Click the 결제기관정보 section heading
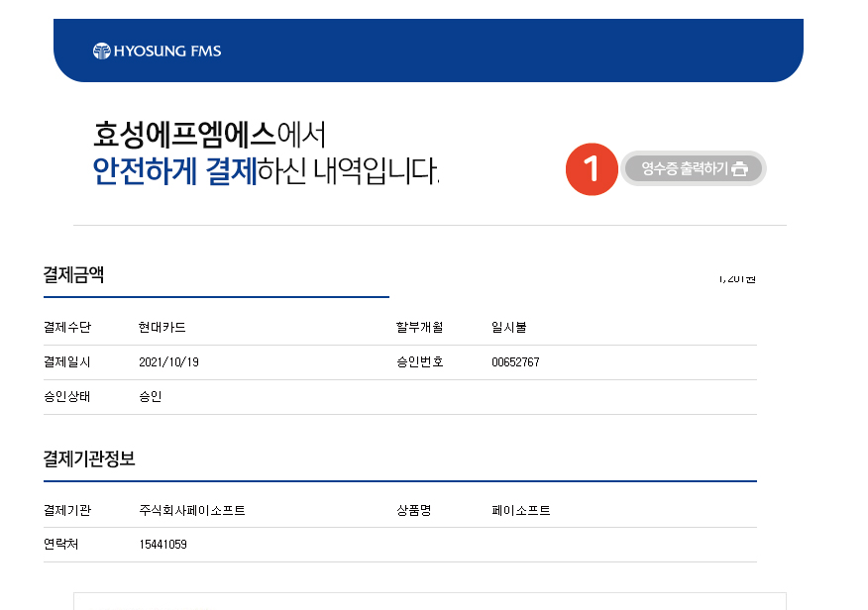 coord(89,458)
